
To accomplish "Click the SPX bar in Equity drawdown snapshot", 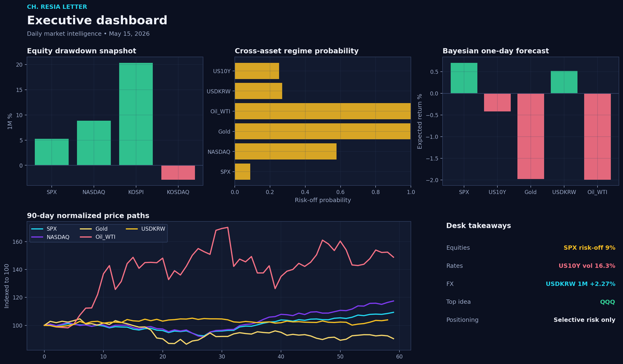I will click(x=51, y=152).
